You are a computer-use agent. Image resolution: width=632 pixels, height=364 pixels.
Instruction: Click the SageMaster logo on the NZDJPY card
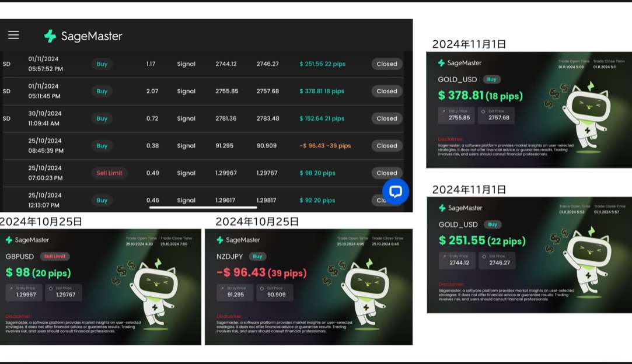coord(238,240)
